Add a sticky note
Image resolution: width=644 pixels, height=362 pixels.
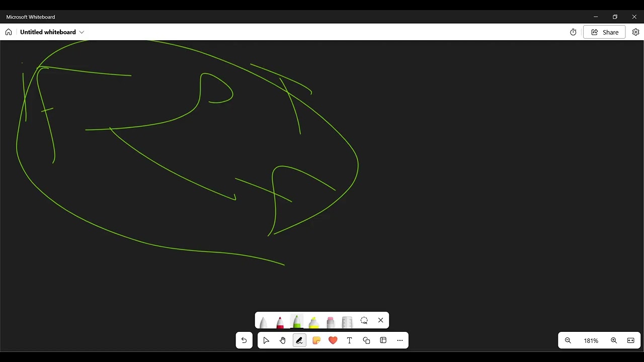(316, 340)
